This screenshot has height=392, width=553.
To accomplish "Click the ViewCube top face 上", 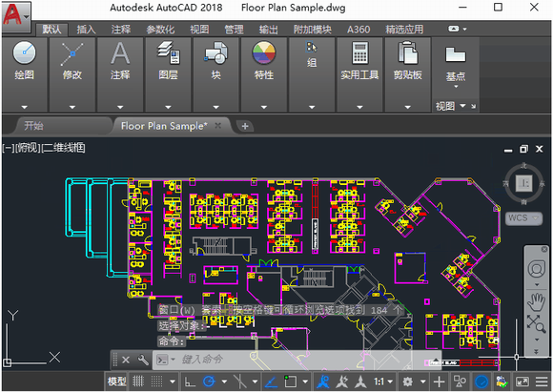I will tap(523, 183).
